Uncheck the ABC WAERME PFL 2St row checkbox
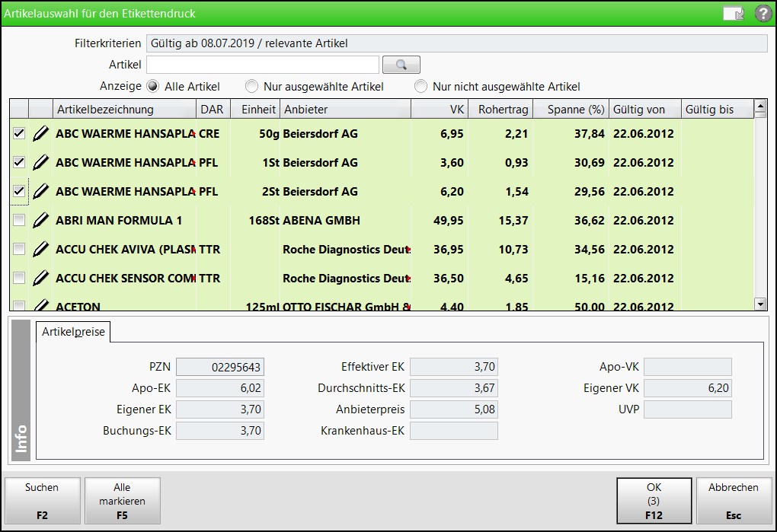This screenshot has height=532, width=777. point(19,191)
